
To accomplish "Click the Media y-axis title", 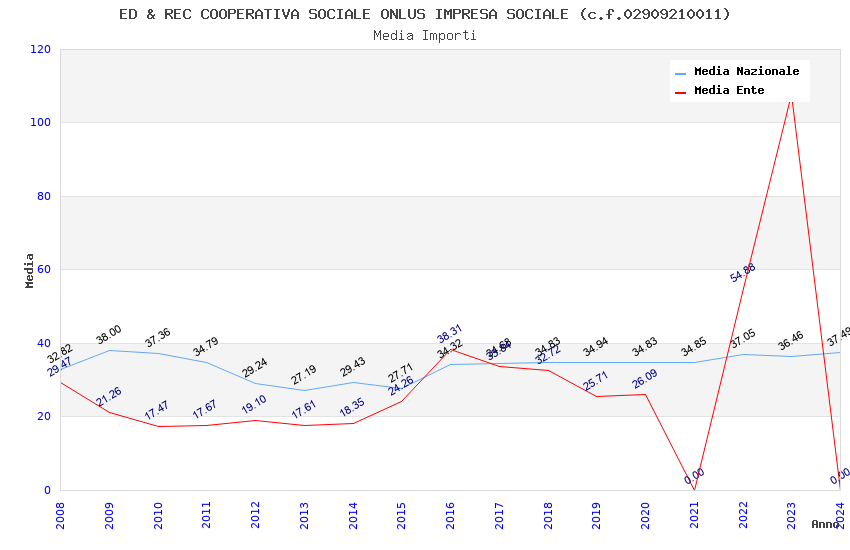I will [29, 270].
